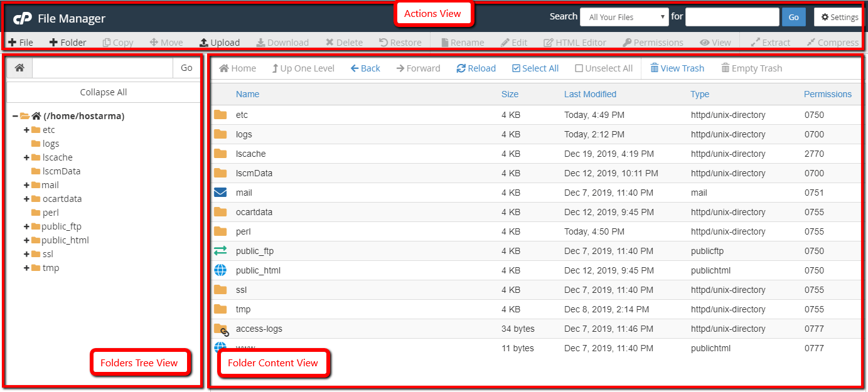Open the All Your Files search dropdown

[x=624, y=17]
